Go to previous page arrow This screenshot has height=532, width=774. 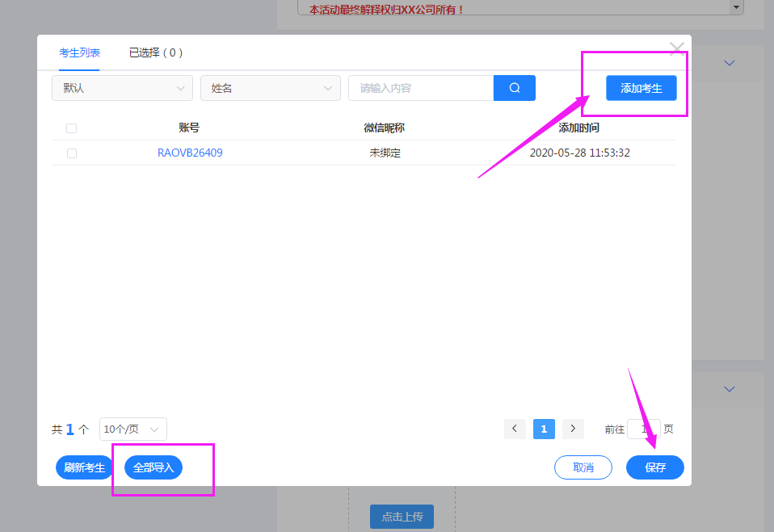[x=515, y=429]
